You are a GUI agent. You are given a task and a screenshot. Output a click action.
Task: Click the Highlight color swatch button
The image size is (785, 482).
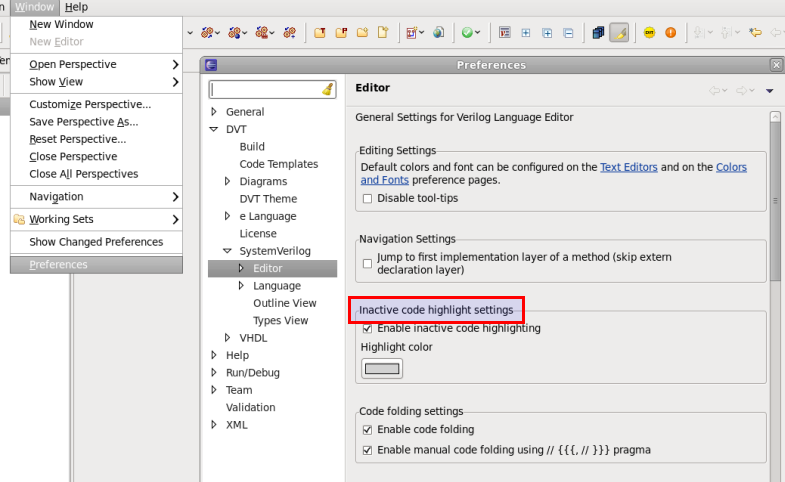point(381,369)
